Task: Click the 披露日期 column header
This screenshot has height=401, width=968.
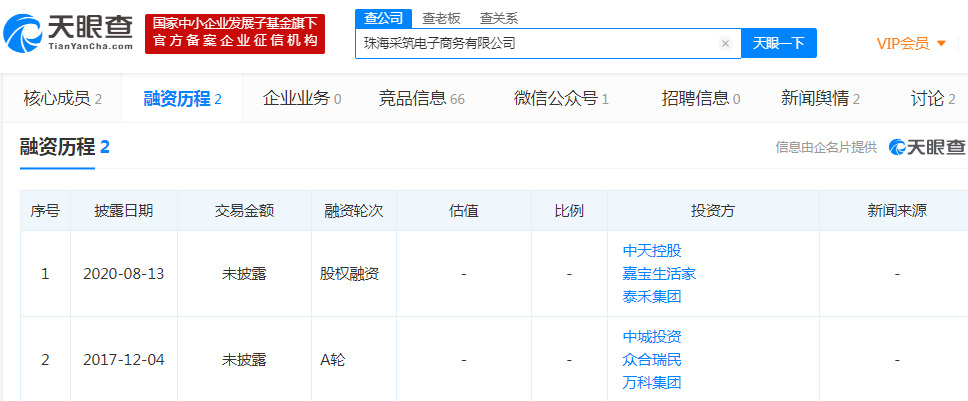Action: (x=123, y=210)
